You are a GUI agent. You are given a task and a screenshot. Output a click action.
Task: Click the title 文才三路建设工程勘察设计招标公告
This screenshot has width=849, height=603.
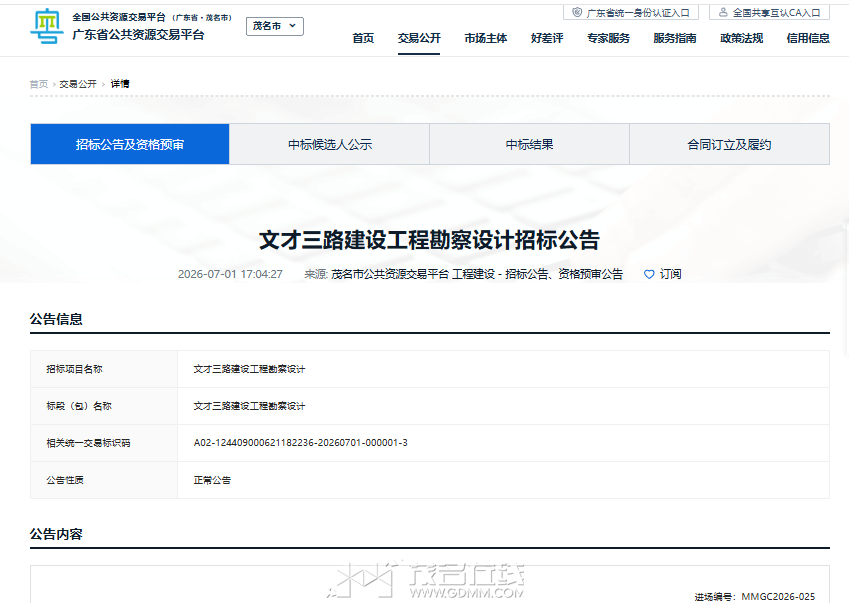pyautogui.click(x=429, y=240)
